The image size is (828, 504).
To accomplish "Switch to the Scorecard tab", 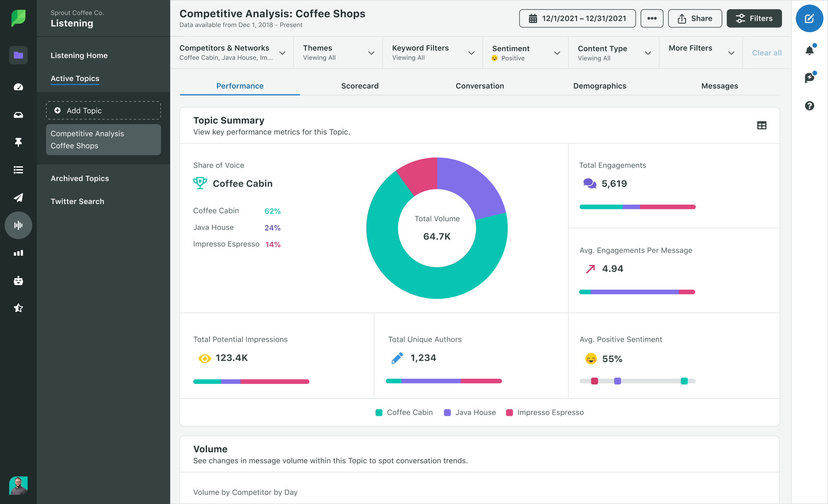I will point(360,86).
